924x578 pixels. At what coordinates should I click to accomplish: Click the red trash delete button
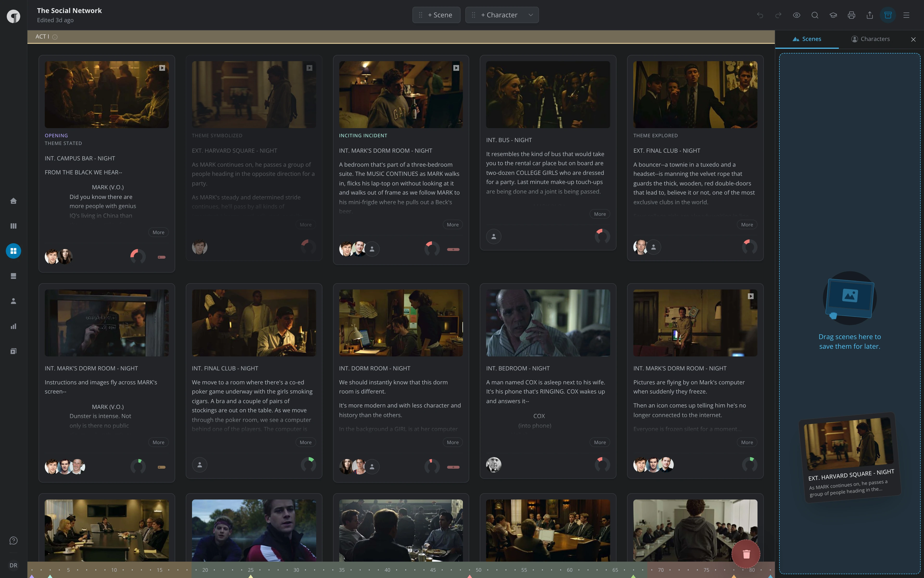click(746, 554)
